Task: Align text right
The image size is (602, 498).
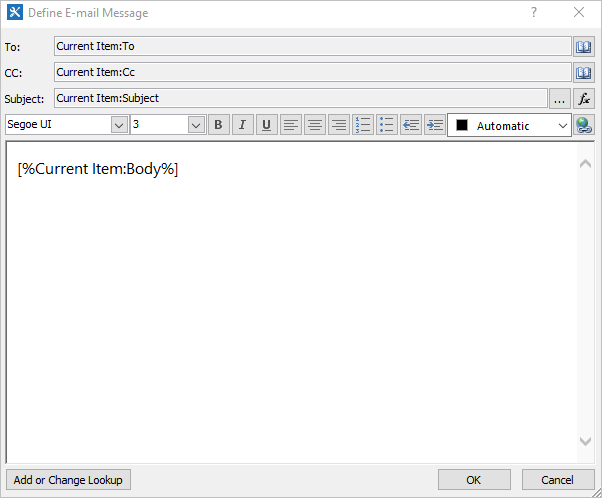Action: pos(339,125)
